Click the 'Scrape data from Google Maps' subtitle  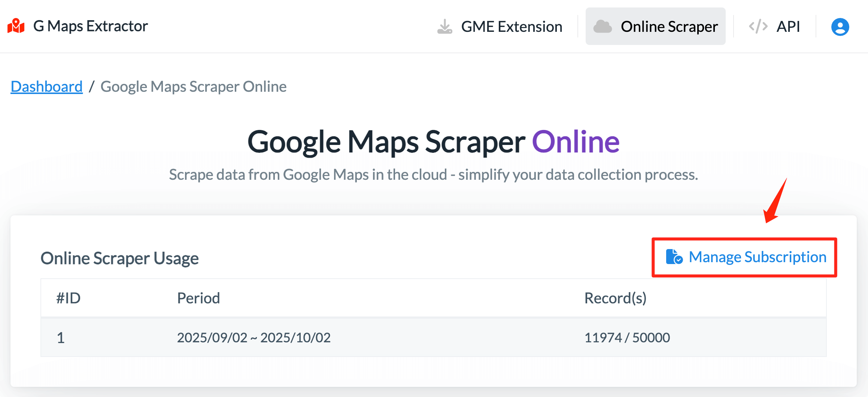click(x=434, y=175)
